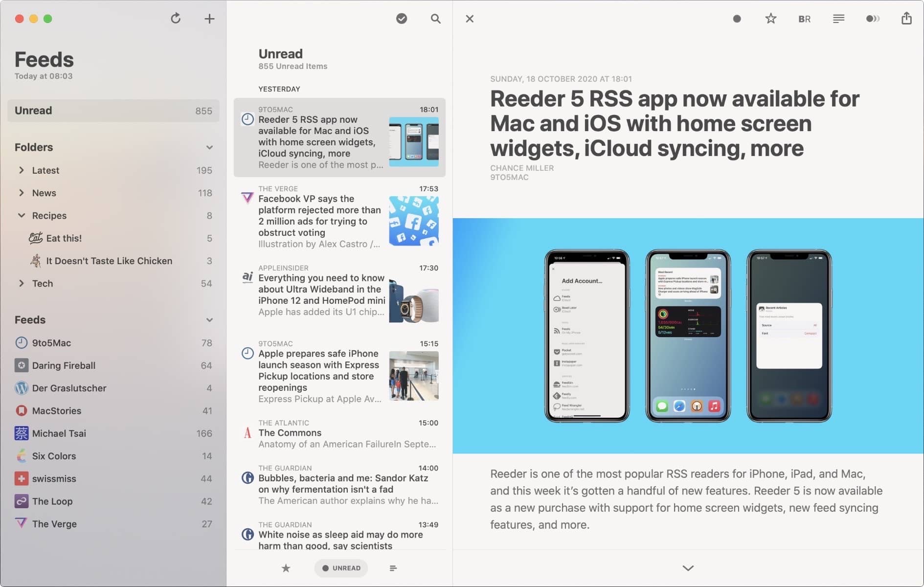Open The Commons article from The Atlantic
This screenshot has height=587, width=924.
coord(339,434)
